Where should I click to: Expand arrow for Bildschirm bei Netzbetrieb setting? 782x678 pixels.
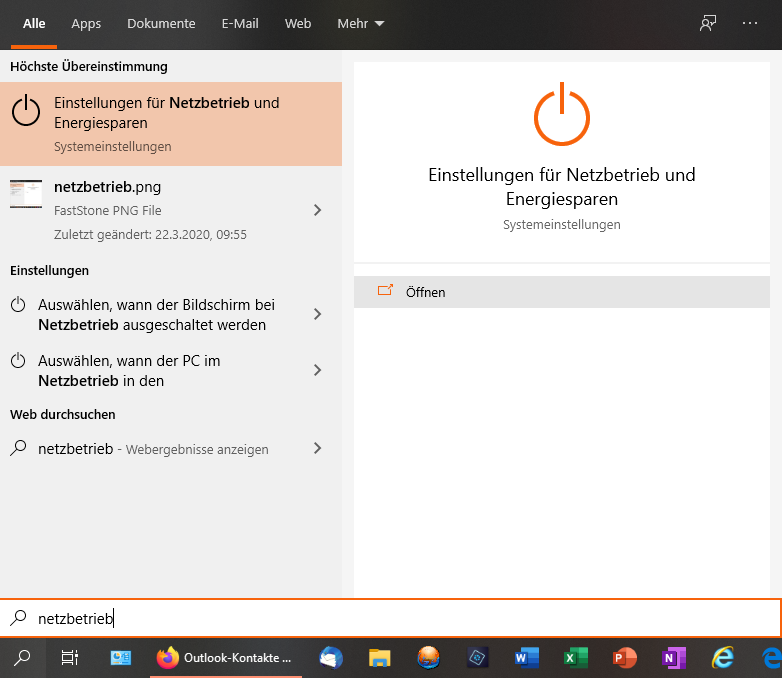(317, 314)
